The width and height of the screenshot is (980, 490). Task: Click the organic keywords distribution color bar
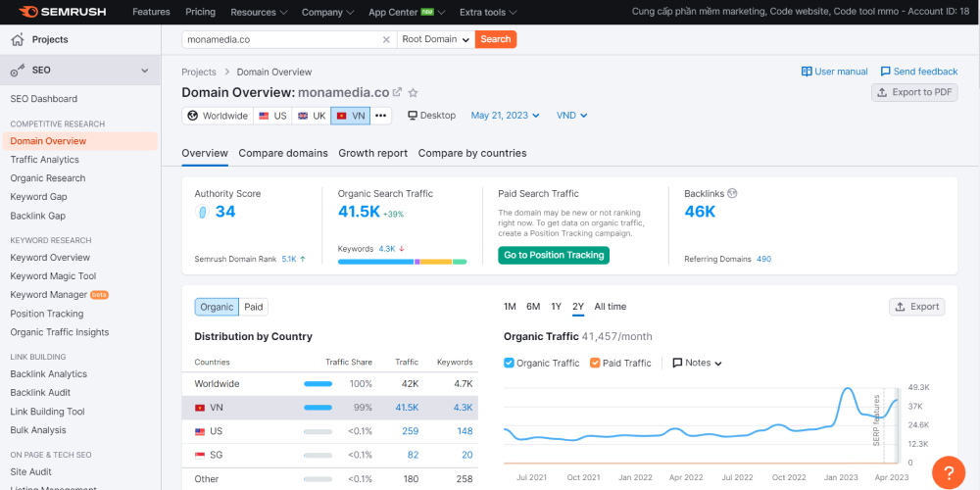[402, 262]
